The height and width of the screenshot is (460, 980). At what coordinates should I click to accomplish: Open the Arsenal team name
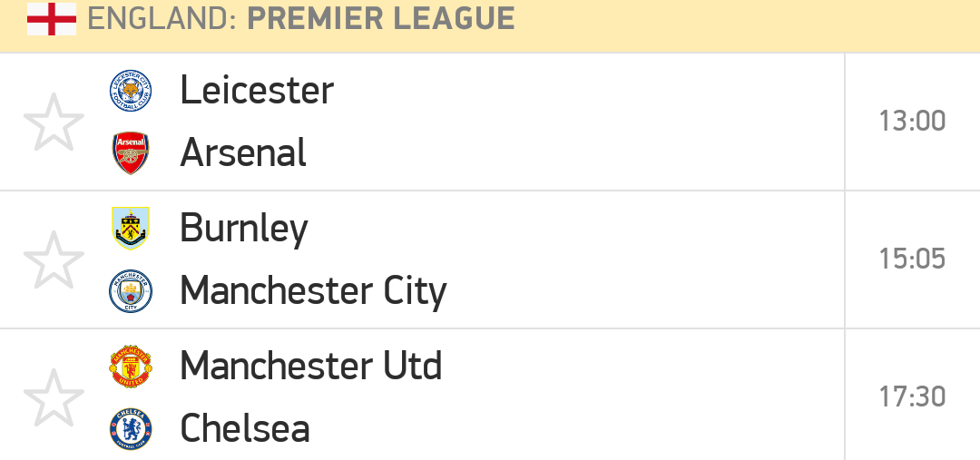coord(243,153)
